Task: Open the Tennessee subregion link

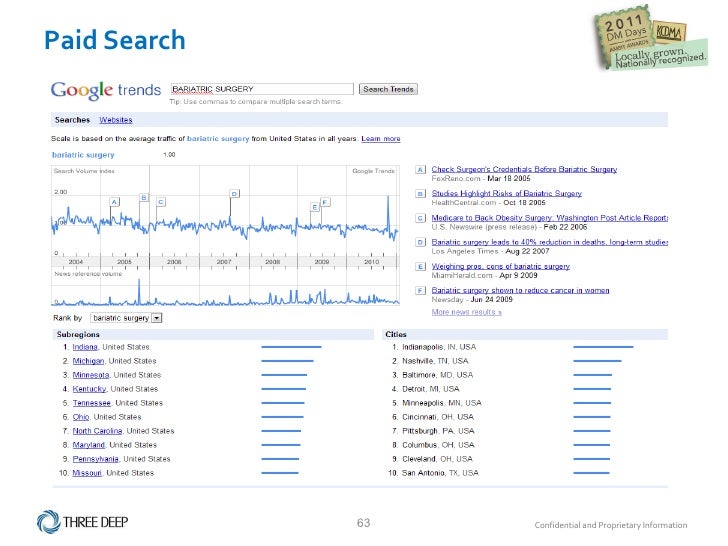Action: tap(91, 403)
